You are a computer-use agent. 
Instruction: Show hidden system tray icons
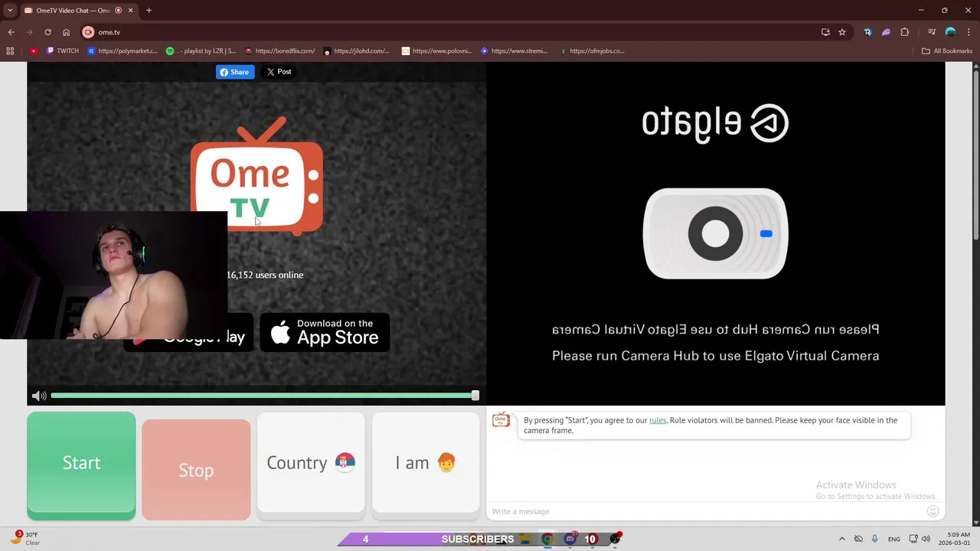842,539
